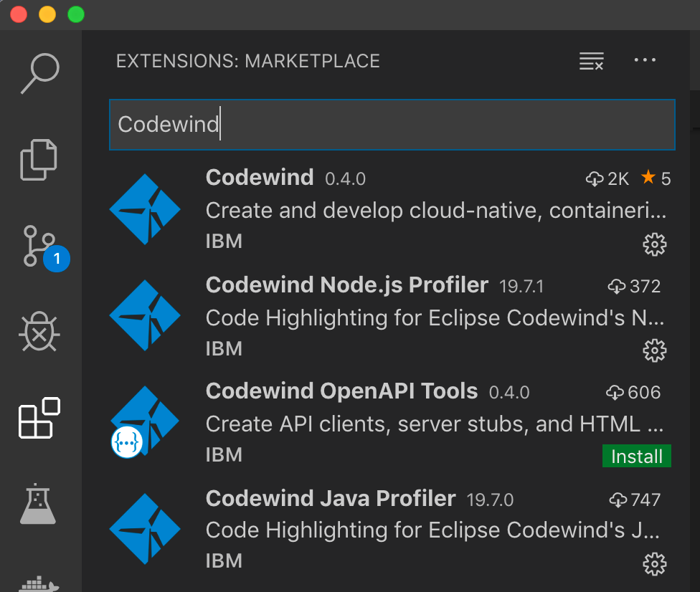700x592 pixels.
Task: Open the Test flask view
Action: [x=38, y=504]
